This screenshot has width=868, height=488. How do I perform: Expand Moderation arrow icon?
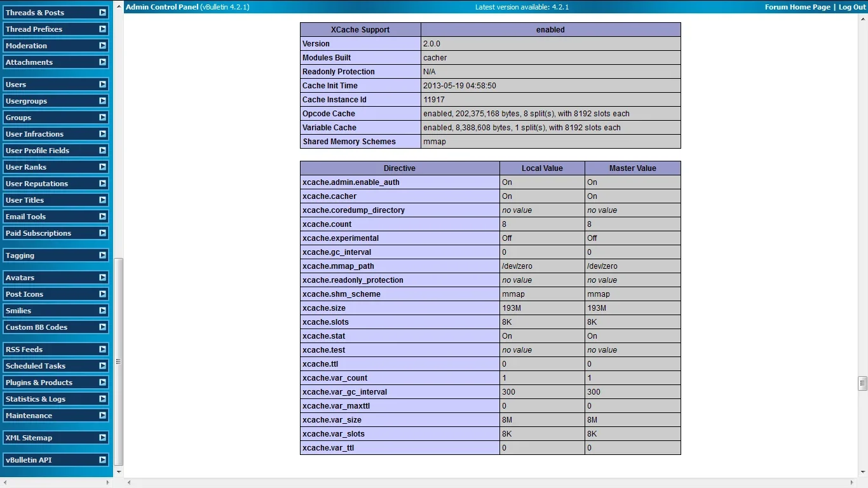pos(102,46)
